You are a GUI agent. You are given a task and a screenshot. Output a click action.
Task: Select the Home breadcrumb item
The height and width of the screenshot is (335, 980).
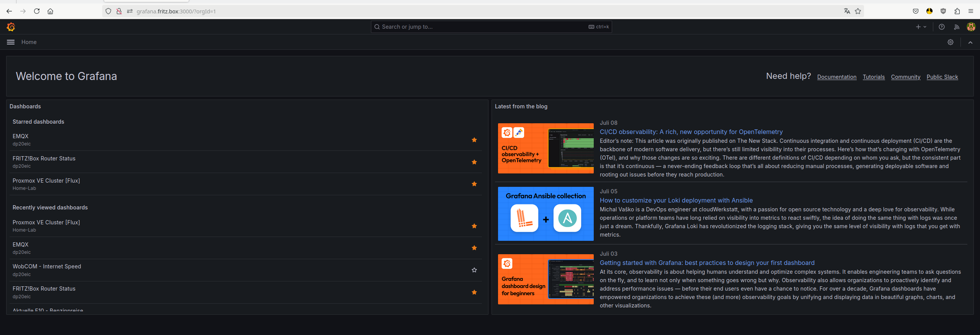pyautogui.click(x=29, y=42)
